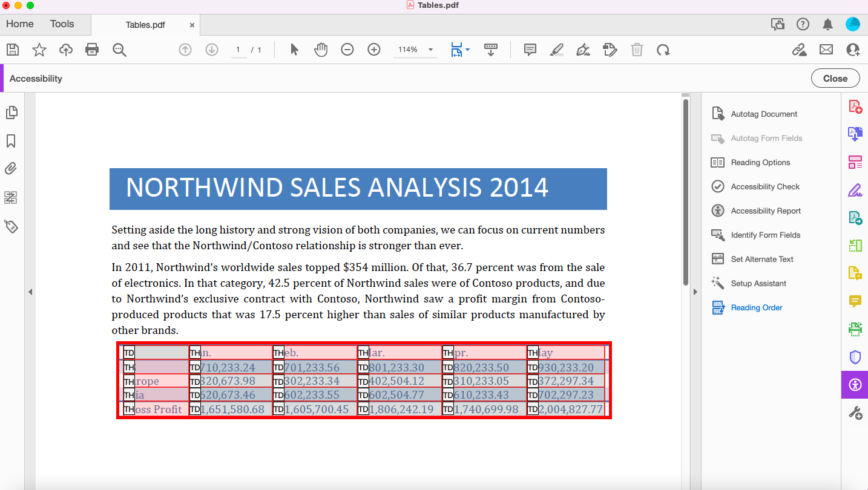Open the Protect shield tool
The height and width of the screenshot is (490, 868).
tap(855, 357)
